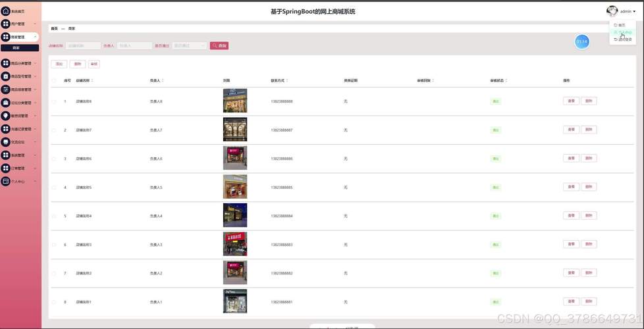644x329 pixels.
Task: Click the 商品分类管理 sidebar icon
Action: point(6,63)
